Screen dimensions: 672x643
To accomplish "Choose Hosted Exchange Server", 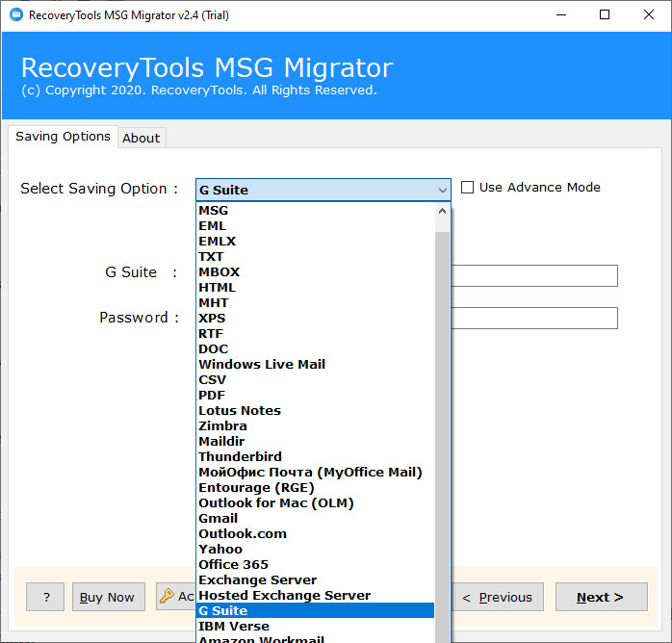I will tap(316, 596).
